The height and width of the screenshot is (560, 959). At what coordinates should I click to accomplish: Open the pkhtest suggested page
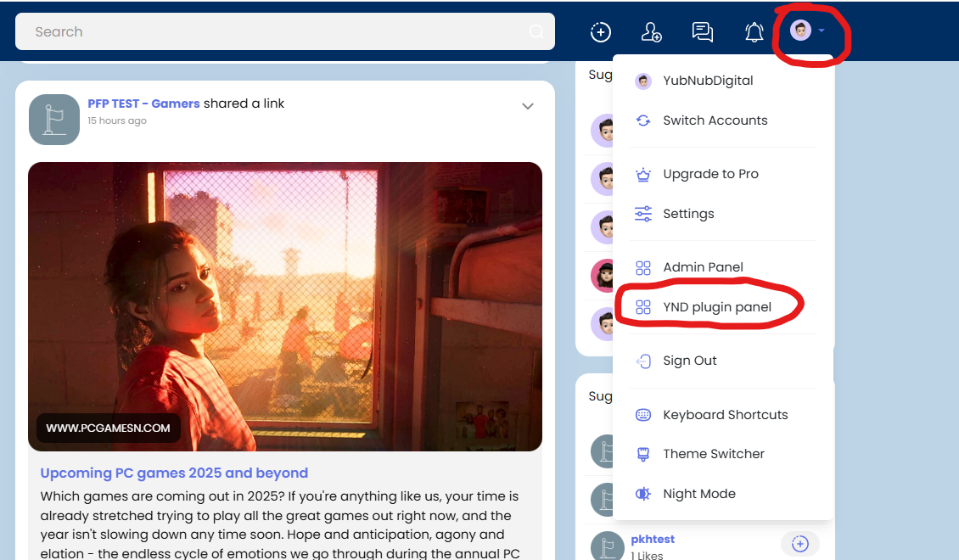coord(653,540)
